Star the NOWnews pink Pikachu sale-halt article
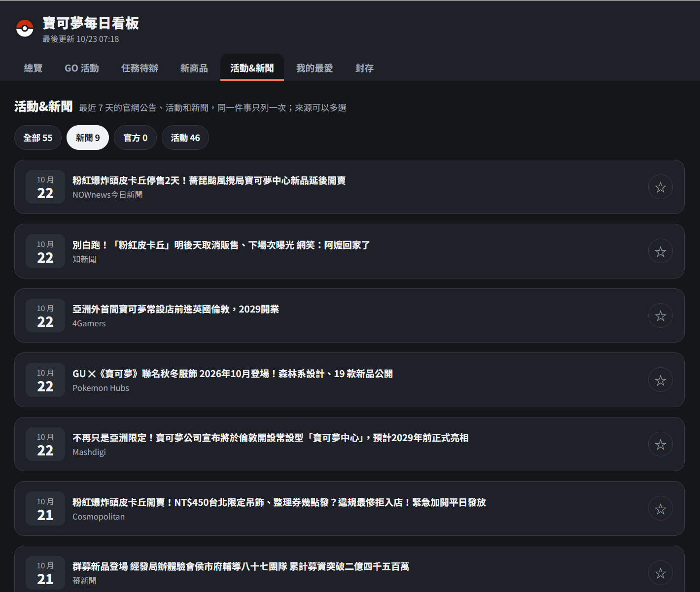Screen dimensions: 700x592 (x=661, y=187)
